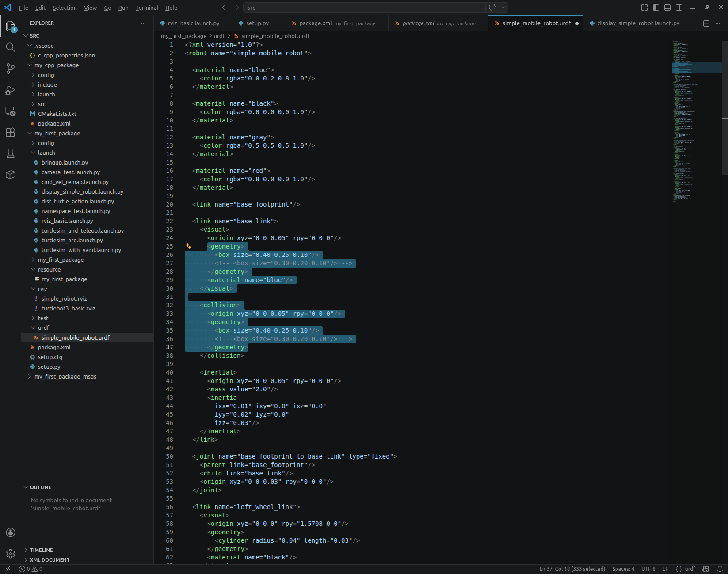Switch to setup.py tab
The image size is (728, 574).
tap(257, 23)
